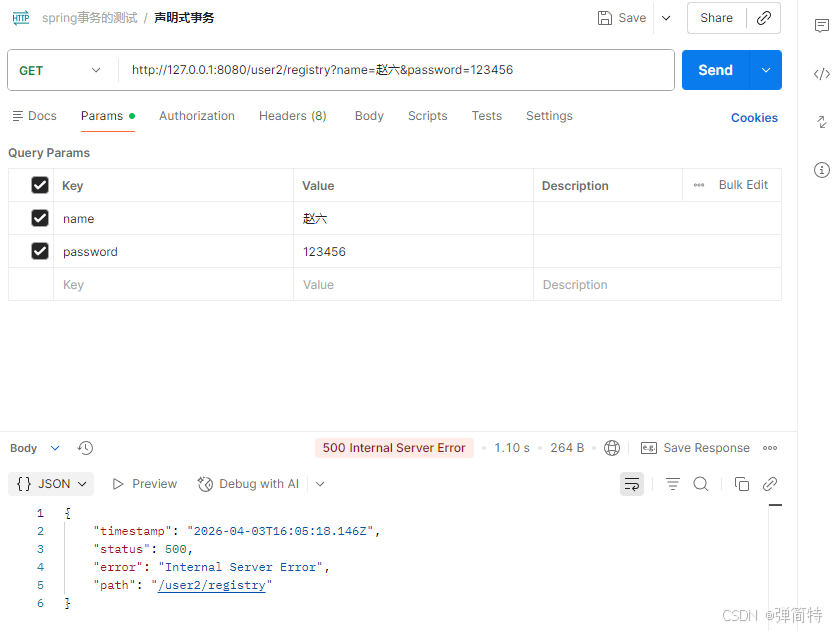834x631 pixels.
Task: Click the key cell password
Action: click(x=173, y=251)
